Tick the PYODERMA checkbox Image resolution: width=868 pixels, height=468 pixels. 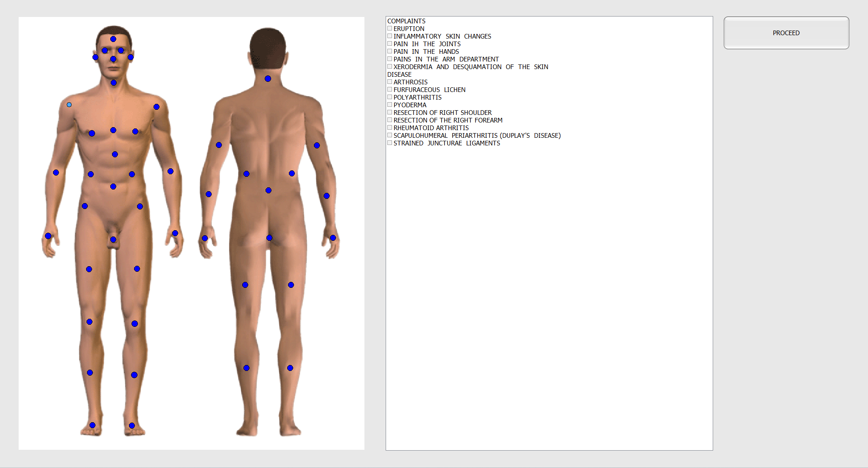[x=389, y=105]
